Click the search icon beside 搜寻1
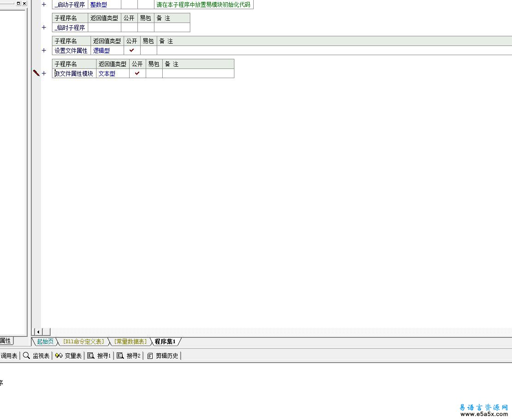Screen dimensions: 512x420 (x=91, y=356)
